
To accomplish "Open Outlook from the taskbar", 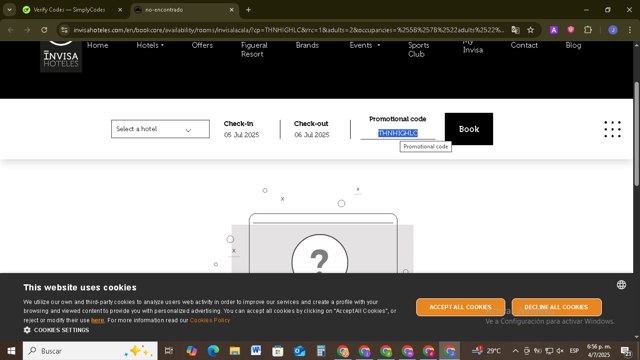I will click(299, 351).
